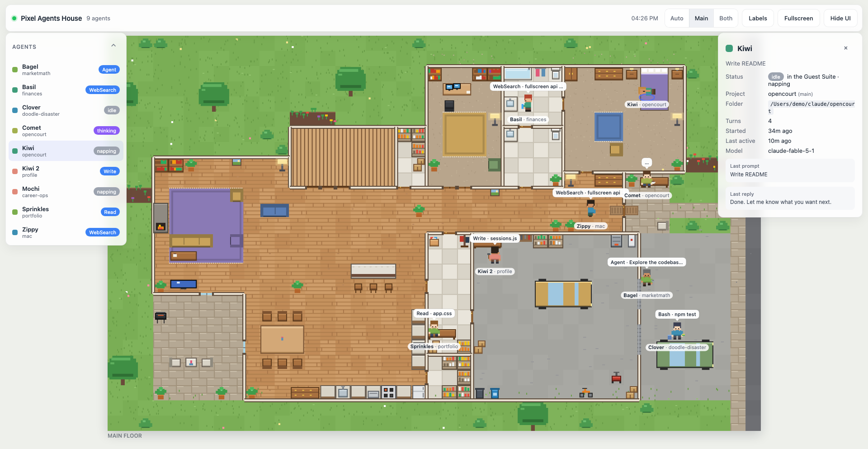Select the Mochi career-ops agent row
This screenshot has height=449, width=868.
(x=66, y=192)
